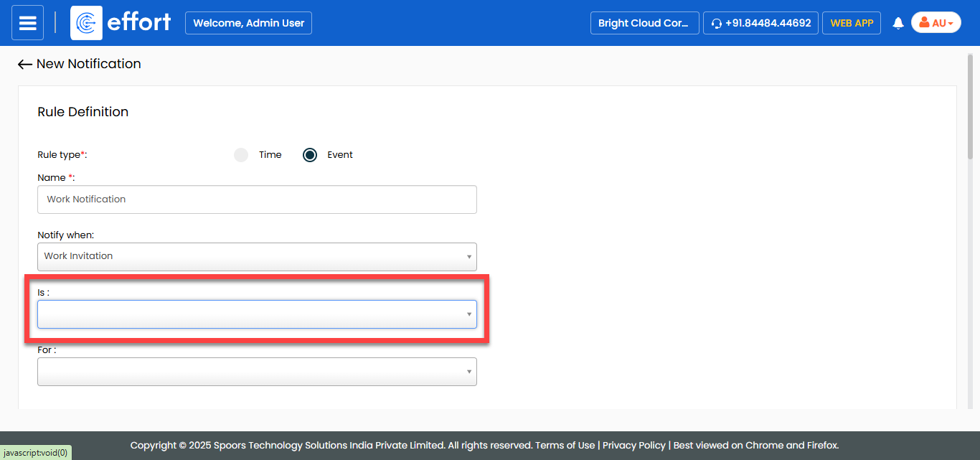Open the Is dropdown
980x460 pixels.
click(x=257, y=314)
